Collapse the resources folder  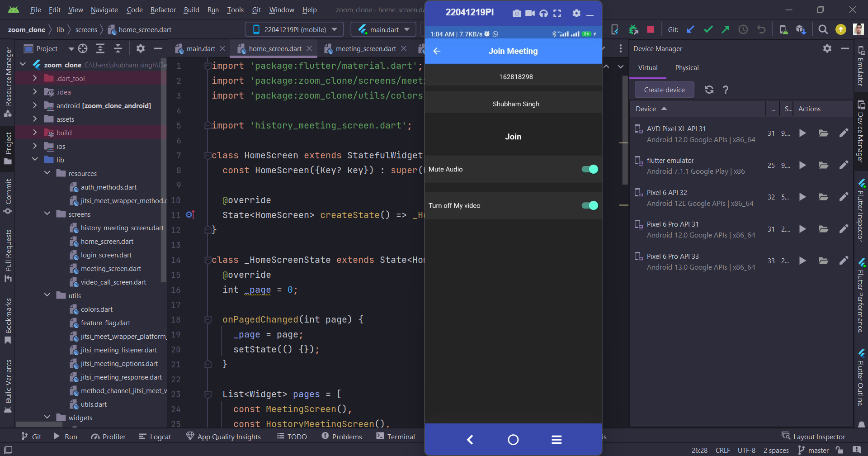coord(47,173)
